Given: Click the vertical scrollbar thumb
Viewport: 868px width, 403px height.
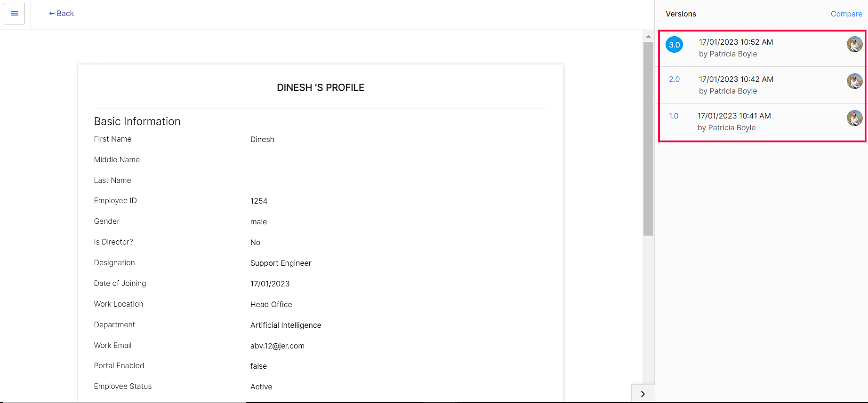Looking at the screenshot, I should click(x=648, y=139).
